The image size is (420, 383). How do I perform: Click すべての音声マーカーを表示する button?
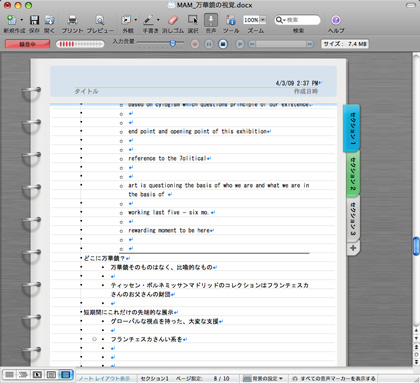[334, 379]
